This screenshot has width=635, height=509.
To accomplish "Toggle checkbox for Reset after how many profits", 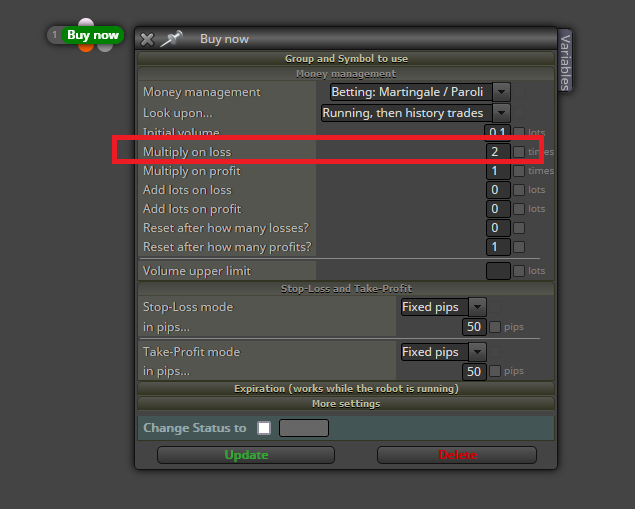I will point(519,247).
